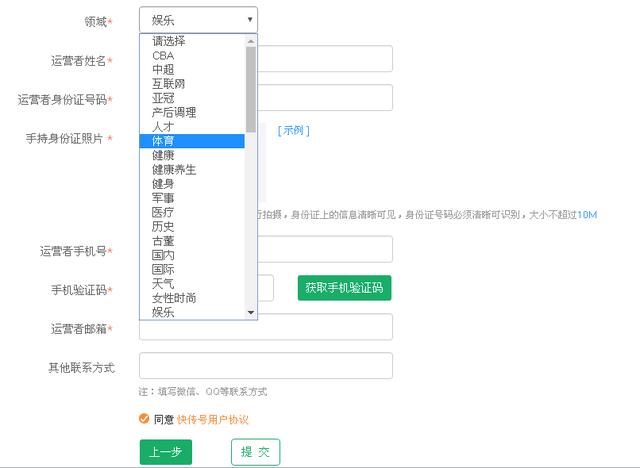The width and height of the screenshot is (640, 468).
Task: Click the 其他联系方式 input field
Action: 265,366
